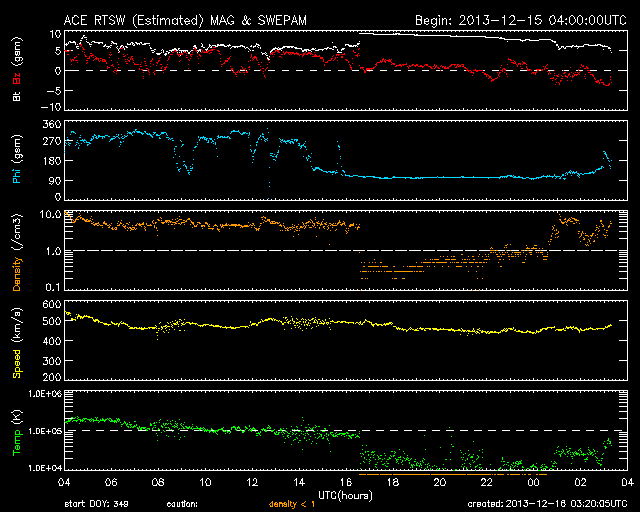The width and height of the screenshot is (640, 512).
Task: Click the orange 'Density (/cm3)' axis label
Action: click(17, 253)
